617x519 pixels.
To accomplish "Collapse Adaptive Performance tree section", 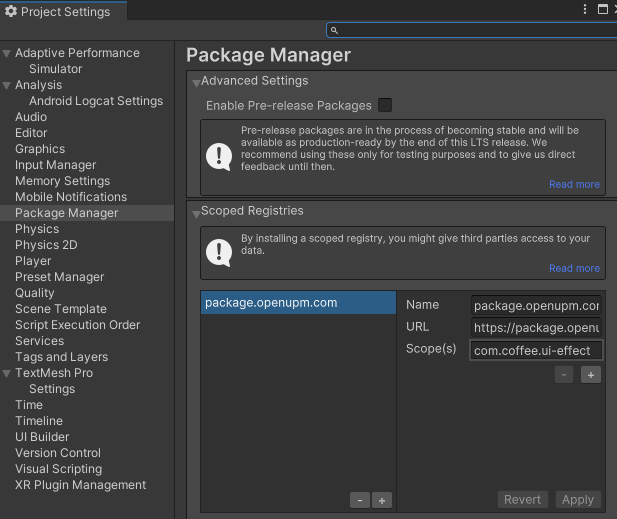I will (7, 54).
